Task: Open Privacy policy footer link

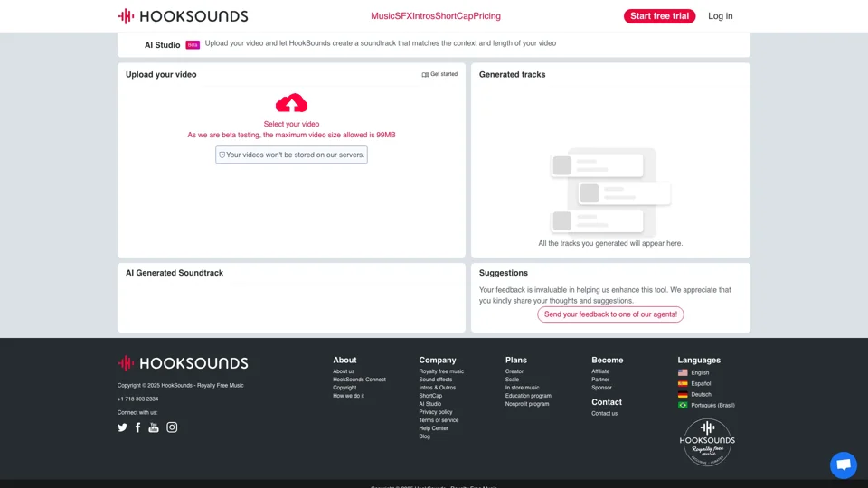Action: [435, 412]
